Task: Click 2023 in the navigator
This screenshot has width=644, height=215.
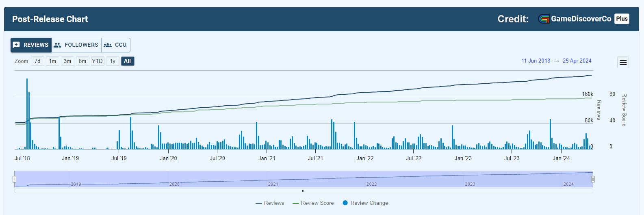Action: click(x=470, y=185)
